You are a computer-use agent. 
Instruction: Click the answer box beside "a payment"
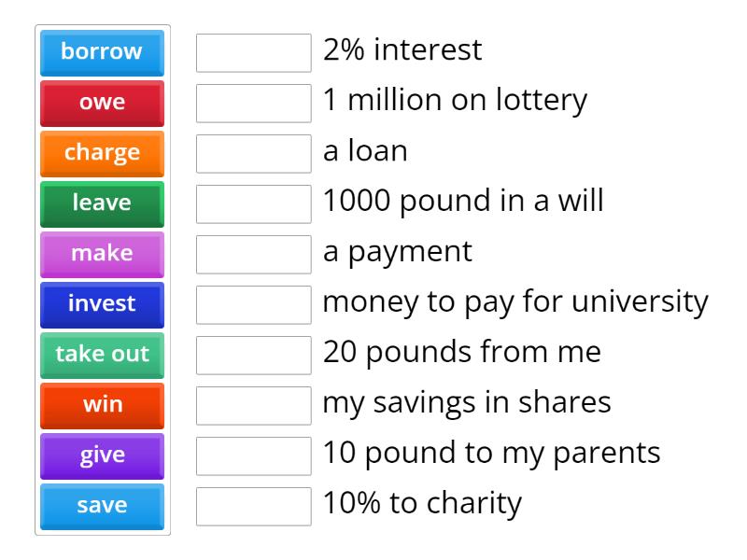pos(253,254)
